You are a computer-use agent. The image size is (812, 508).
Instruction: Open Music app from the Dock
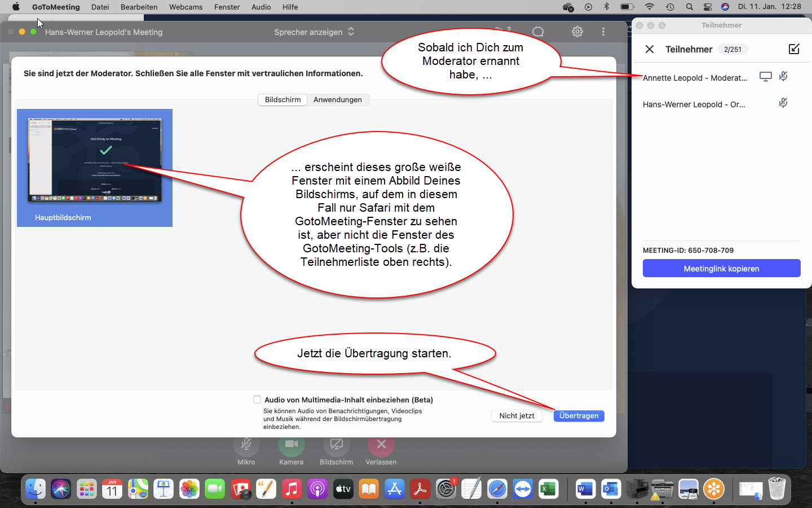(x=292, y=489)
